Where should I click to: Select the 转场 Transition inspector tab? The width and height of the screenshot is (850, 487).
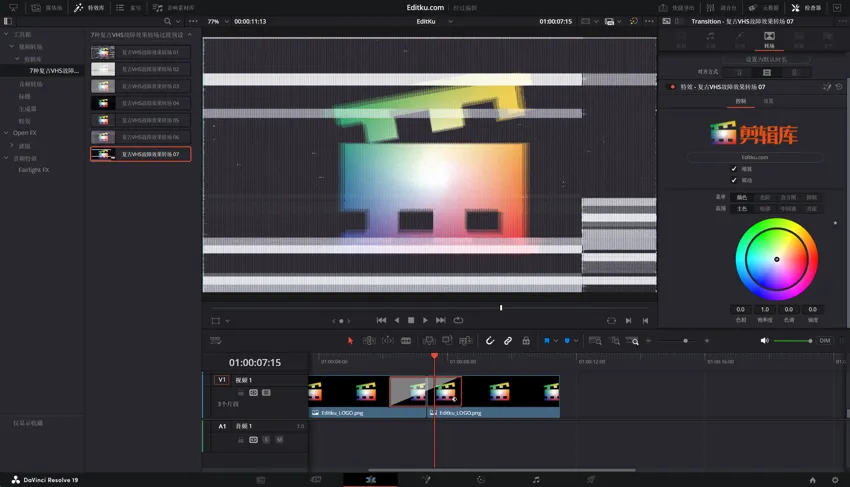point(768,39)
